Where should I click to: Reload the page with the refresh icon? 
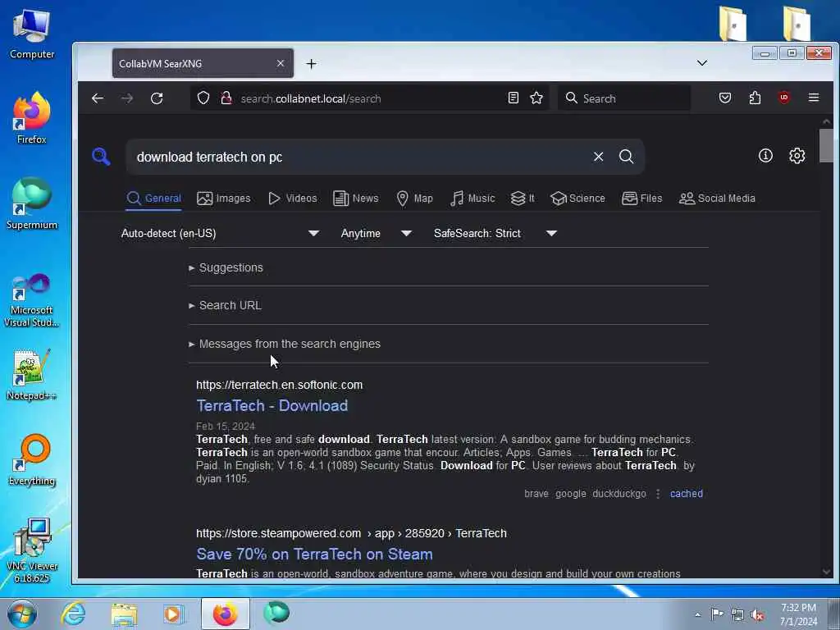157,98
